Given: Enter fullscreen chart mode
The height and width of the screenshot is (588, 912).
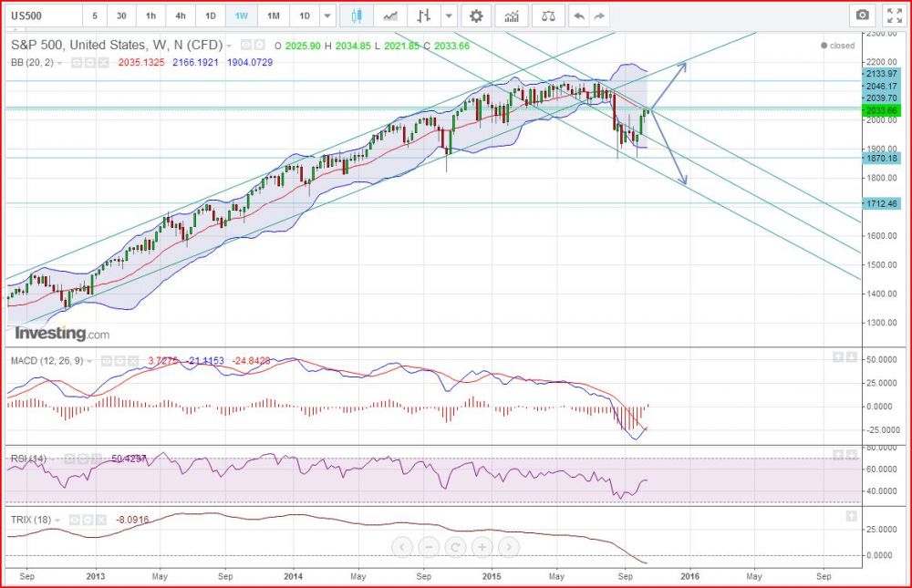Looking at the screenshot, I should click(894, 15).
